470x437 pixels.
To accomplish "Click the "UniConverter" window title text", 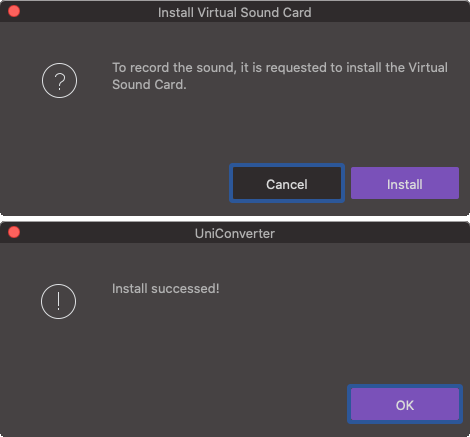I will (235, 233).
